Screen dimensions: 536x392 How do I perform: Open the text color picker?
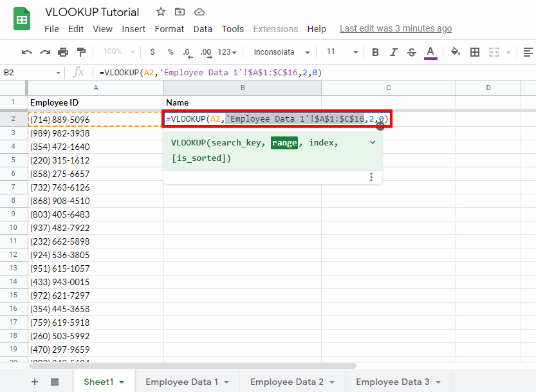(x=430, y=51)
